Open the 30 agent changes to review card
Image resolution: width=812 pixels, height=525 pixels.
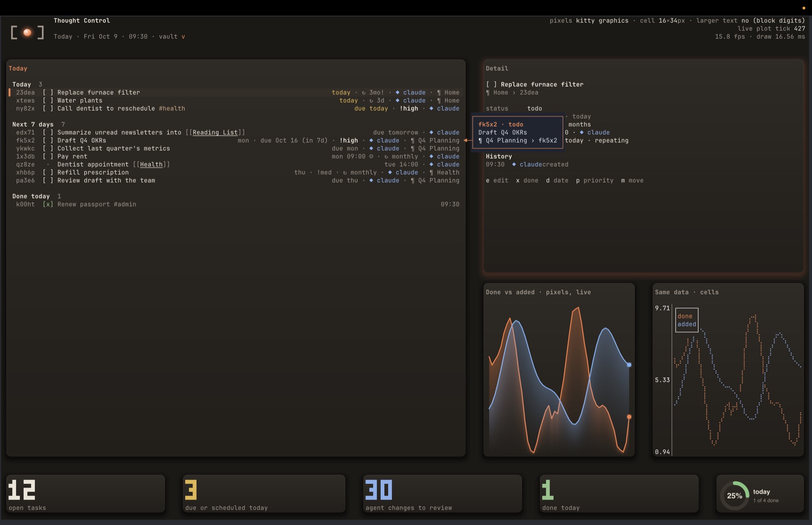pyautogui.click(x=443, y=493)
